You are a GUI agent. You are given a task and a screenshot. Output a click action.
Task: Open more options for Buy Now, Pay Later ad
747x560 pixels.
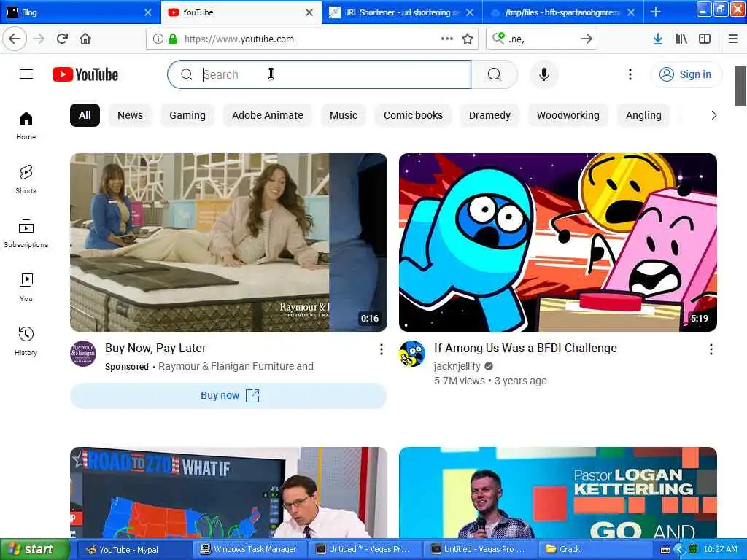click(x=381, y=349)
